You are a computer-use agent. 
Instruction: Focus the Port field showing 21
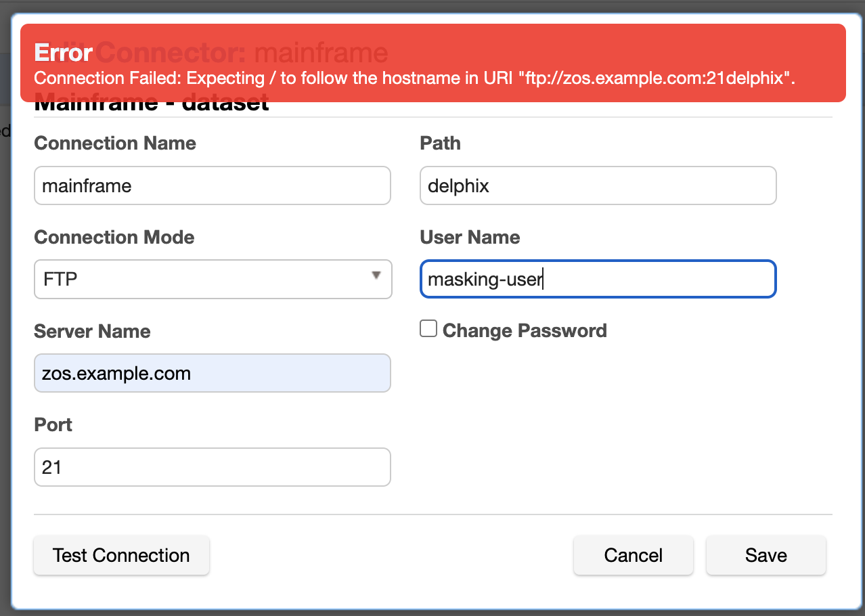213,467
